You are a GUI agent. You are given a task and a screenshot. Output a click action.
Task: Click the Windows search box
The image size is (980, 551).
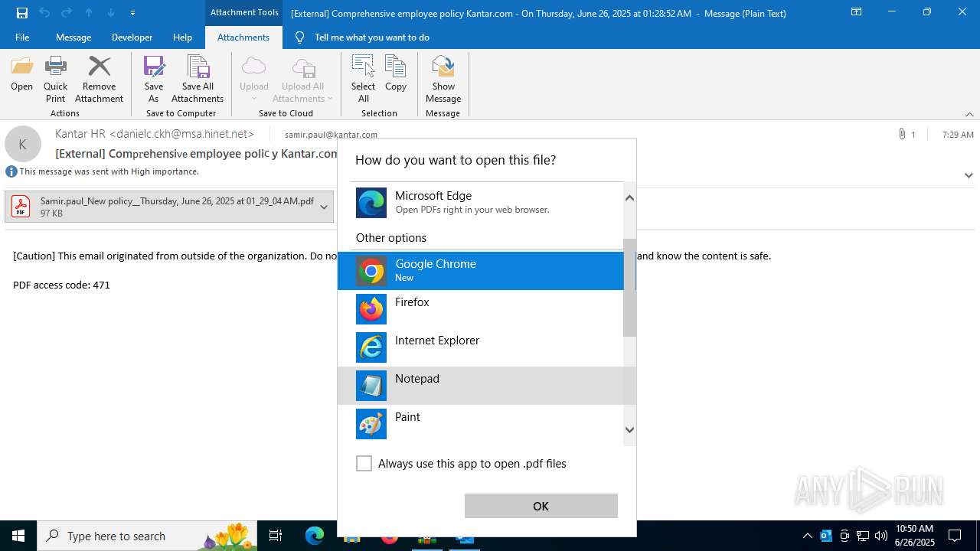coord(145,536)
